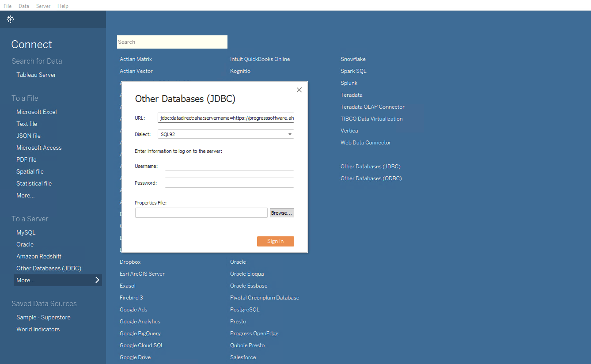The image size is (591, 364).
Task: Select Salesforce connector
Action: click(x=243, y=357)
